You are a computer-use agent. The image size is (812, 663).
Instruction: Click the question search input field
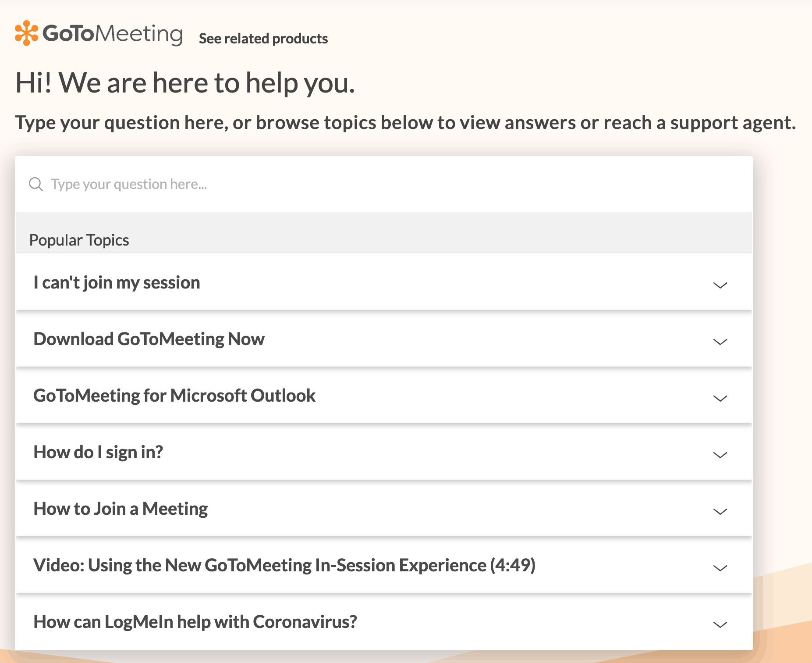tap(219, 184)
